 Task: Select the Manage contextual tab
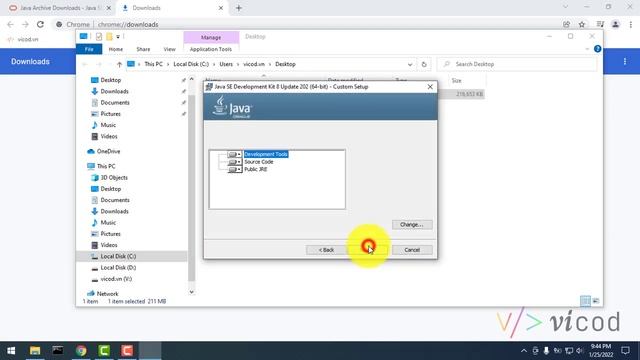(x=211, y=37)
